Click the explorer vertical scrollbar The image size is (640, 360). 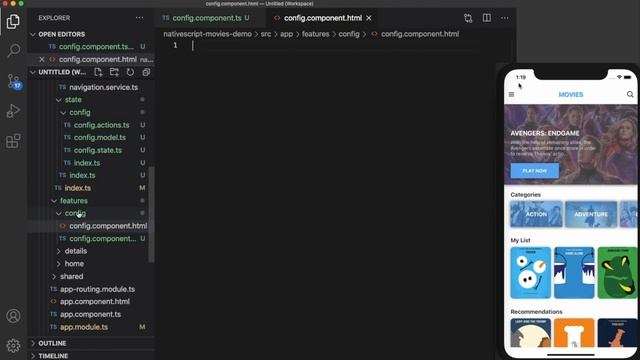151,214
